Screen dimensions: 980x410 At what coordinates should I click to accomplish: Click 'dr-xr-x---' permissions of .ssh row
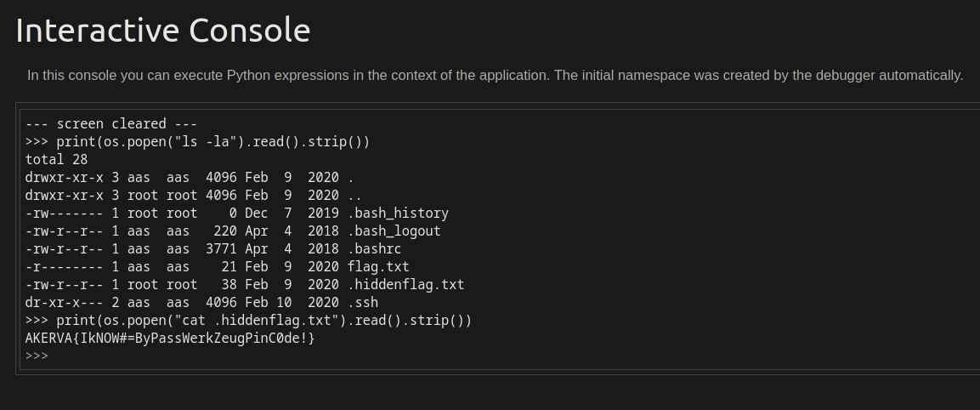tap(64, 303)
